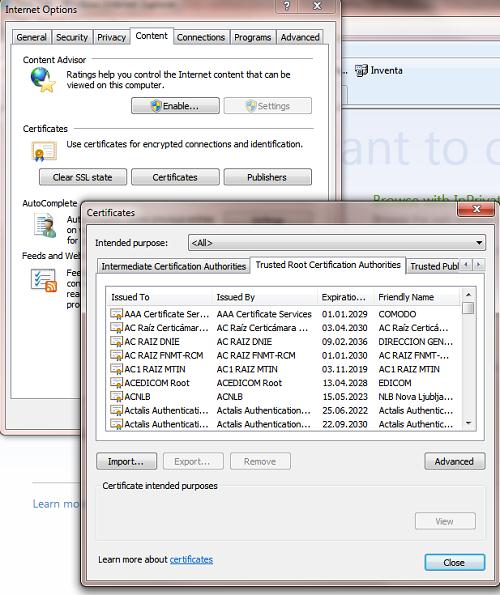Follow the certificates help link
The height and width of the screenshot is (595, 500).
pyautogui.click(x=191, y=559)
